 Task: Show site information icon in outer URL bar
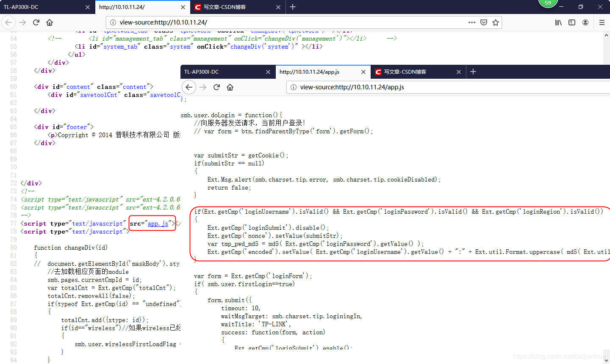point(113,22)
